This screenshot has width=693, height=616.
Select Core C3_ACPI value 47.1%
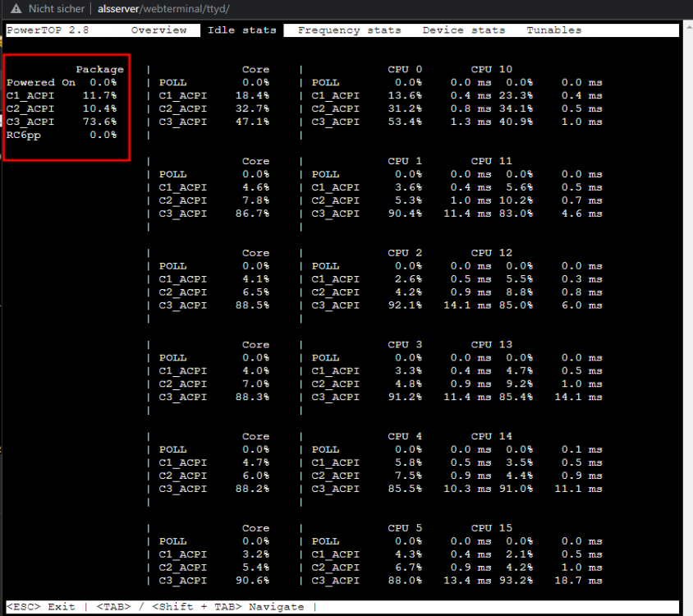(252, 122)
